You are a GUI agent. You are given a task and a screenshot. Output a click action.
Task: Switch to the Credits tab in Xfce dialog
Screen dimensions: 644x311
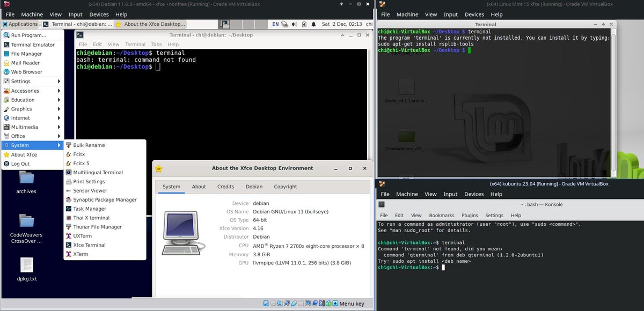pos(225,187)
